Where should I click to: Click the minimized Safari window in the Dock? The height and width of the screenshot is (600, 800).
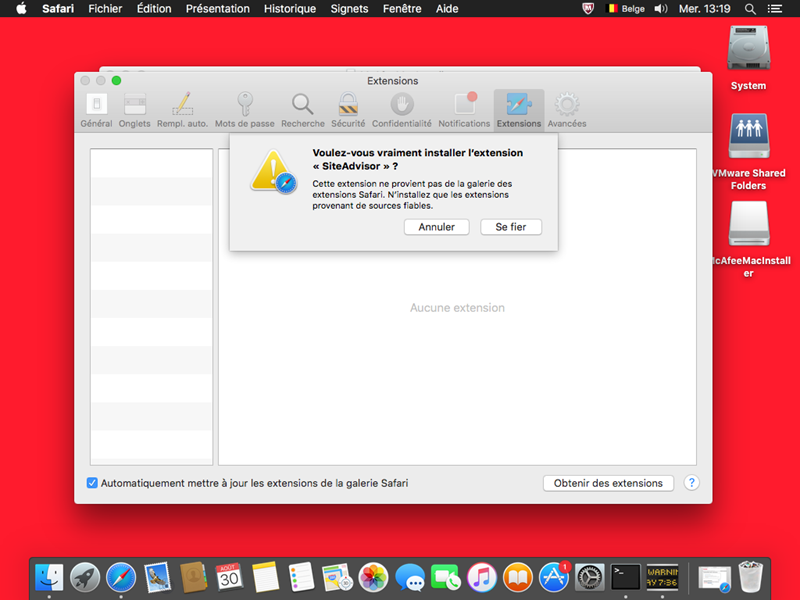714,579
